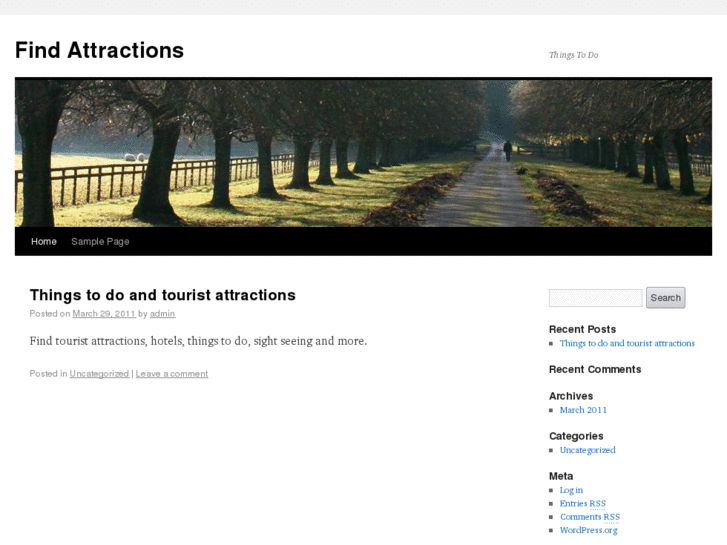Click the Search button

point(665,298)
